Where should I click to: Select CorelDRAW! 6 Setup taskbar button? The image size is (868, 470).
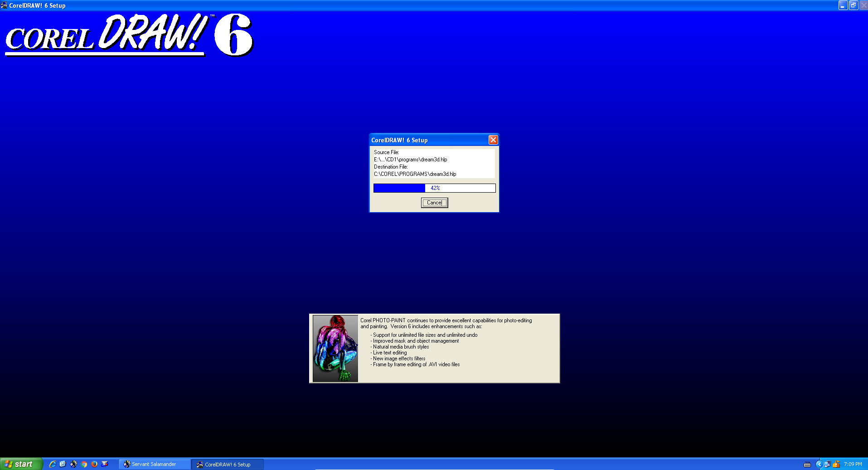coord(227,464)
